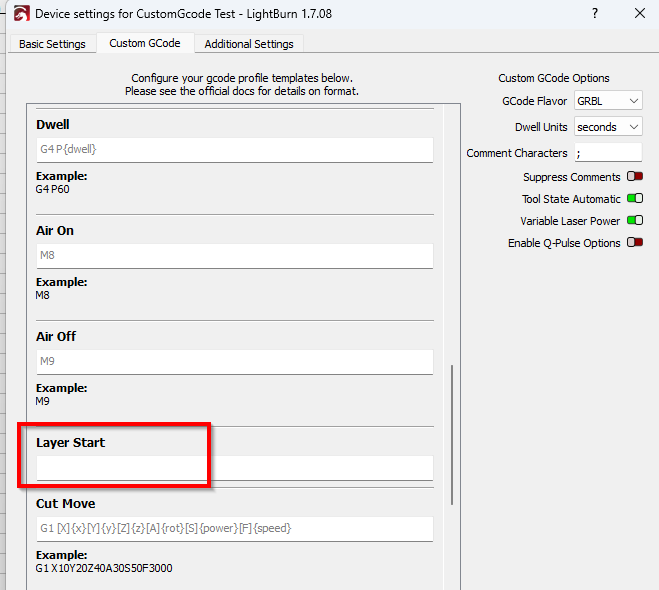Click the Dwell section heading

point(53,124)
